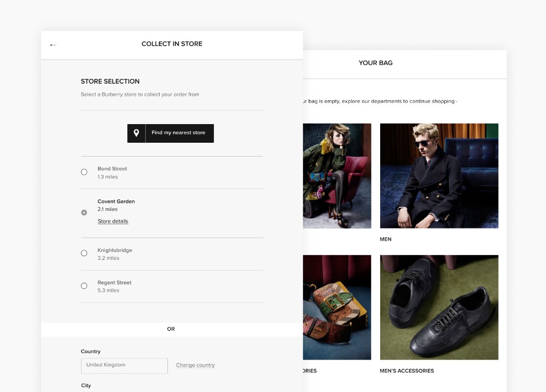Click the MEN'S ACCESSORIES label

point(407,371)
